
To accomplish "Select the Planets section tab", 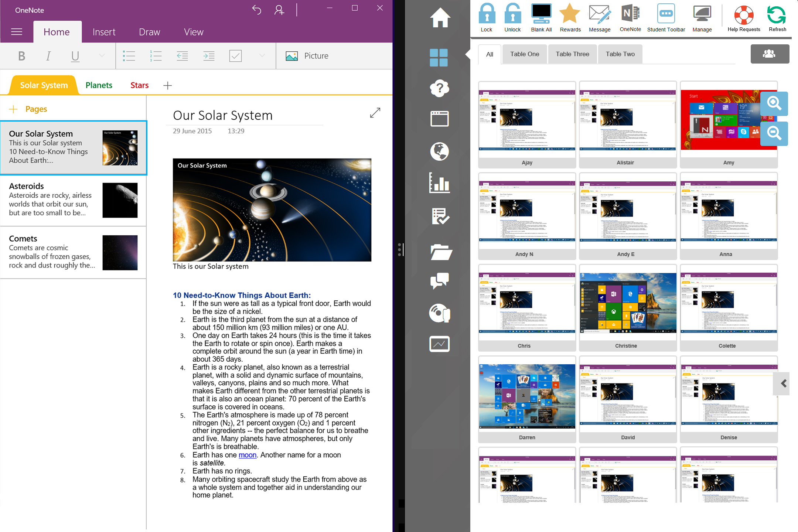I will click(99, 85).
